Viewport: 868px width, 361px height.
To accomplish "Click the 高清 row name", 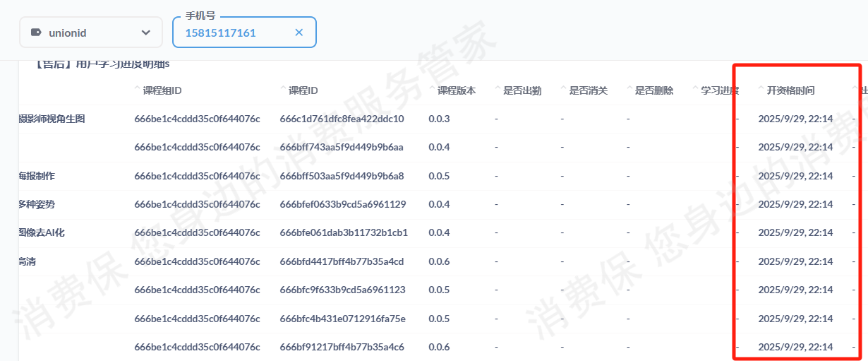I will click(x=27, y=261).
